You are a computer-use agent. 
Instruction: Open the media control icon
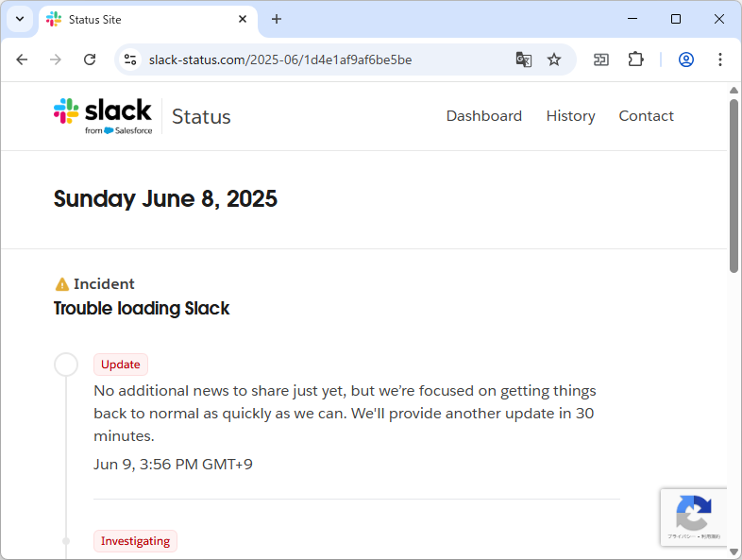601,59
